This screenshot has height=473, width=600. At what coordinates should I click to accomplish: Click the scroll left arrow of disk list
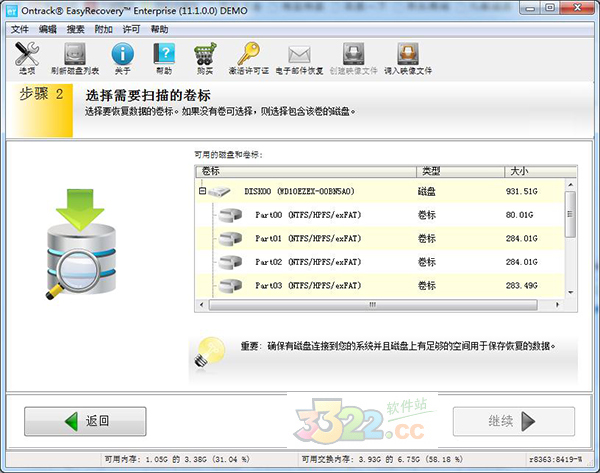[202, 305]
